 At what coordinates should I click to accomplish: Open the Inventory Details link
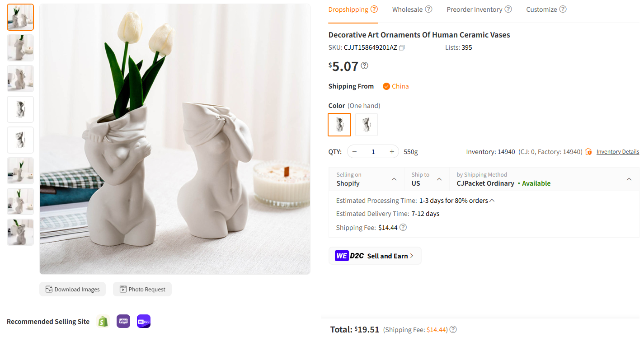tap(617, 151)
